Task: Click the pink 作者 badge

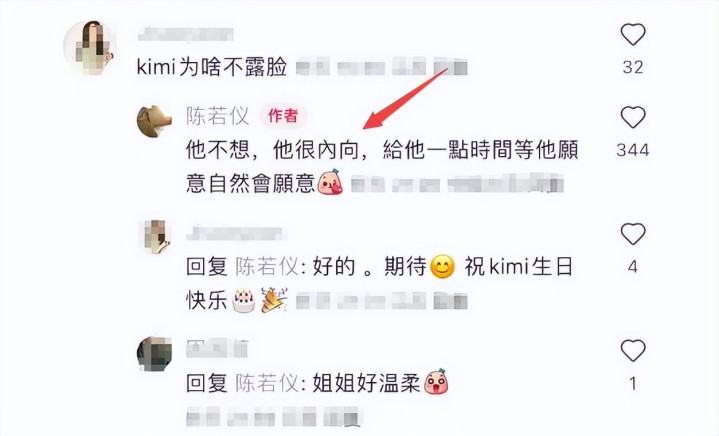Action: 283,116
